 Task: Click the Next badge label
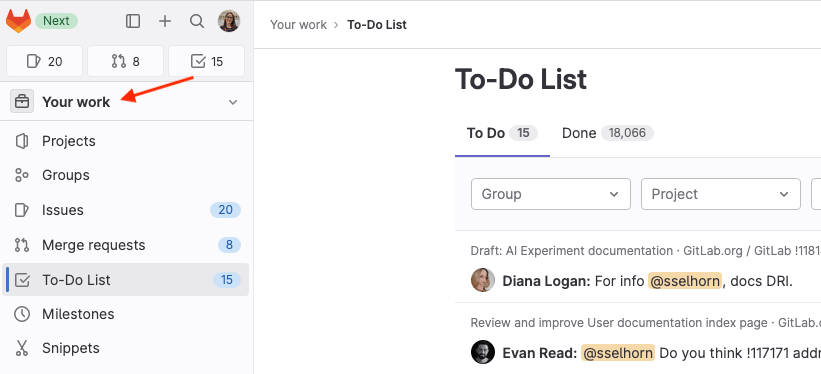coord(57,21)
